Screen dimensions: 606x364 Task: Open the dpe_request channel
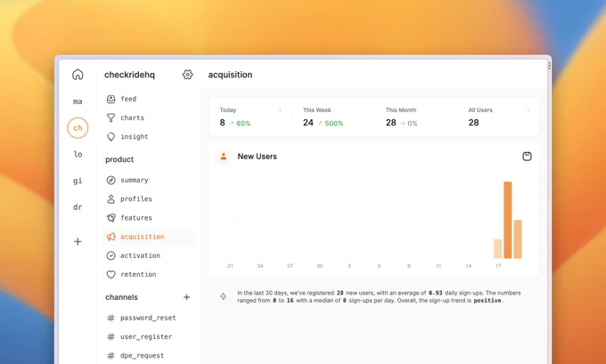tap(149, 356)
